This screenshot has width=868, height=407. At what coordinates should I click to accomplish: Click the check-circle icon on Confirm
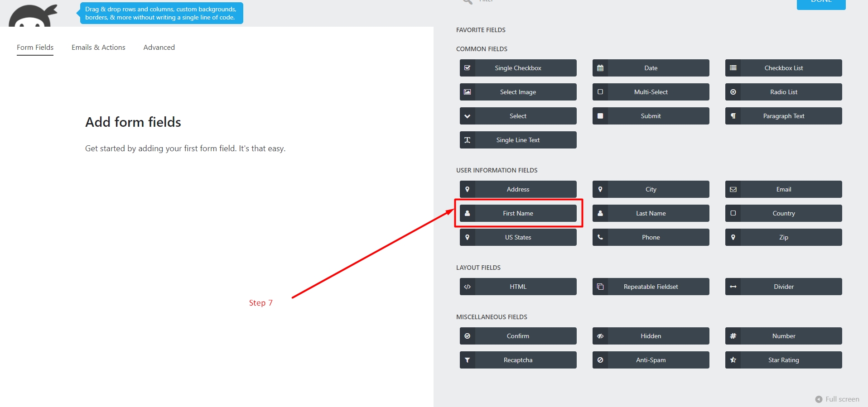pyautogui.click(x=467, y=336)
